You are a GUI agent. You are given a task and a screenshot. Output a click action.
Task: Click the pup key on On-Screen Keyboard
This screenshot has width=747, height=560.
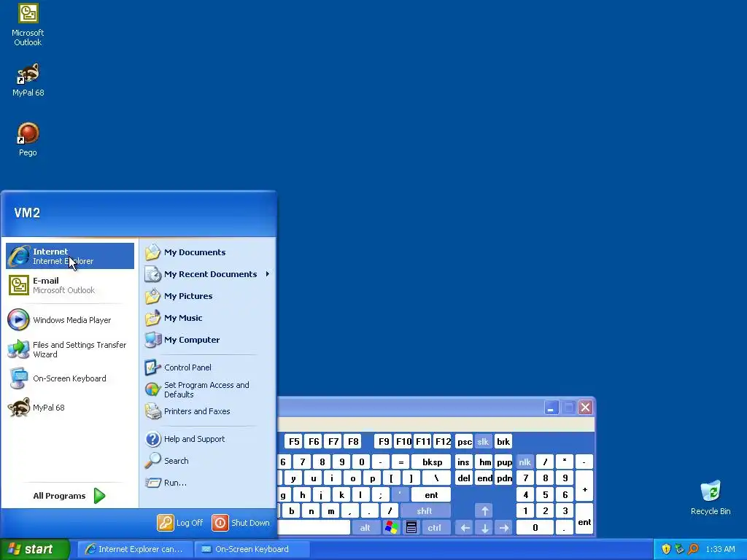click(x=504, y=462)
